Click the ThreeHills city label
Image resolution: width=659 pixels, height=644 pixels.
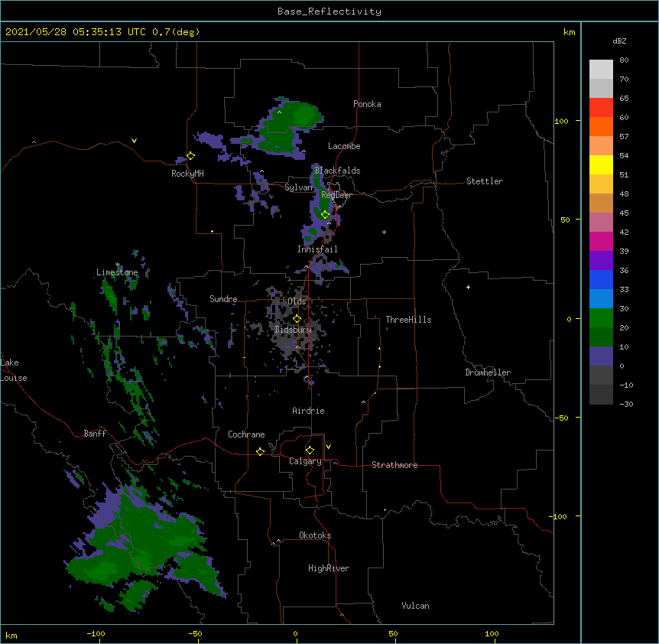pos(408,320)
